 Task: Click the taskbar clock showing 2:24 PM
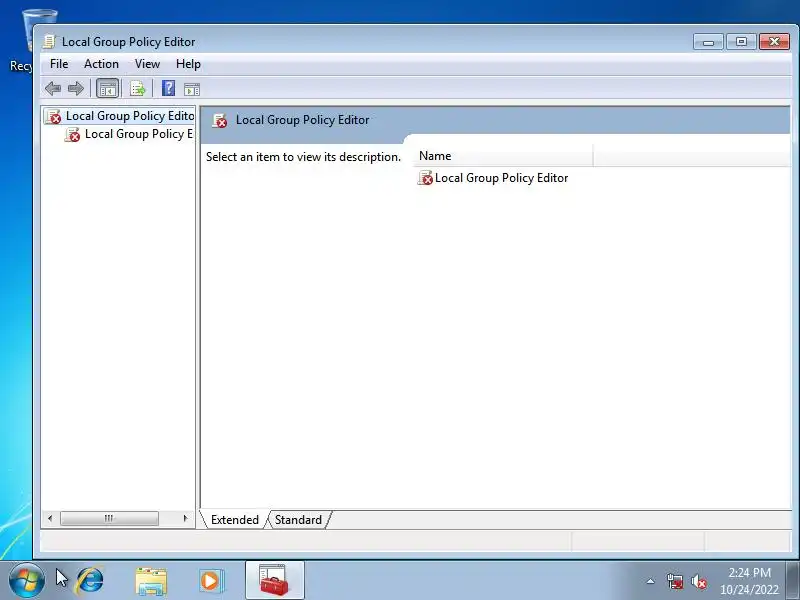click(749, 581)
